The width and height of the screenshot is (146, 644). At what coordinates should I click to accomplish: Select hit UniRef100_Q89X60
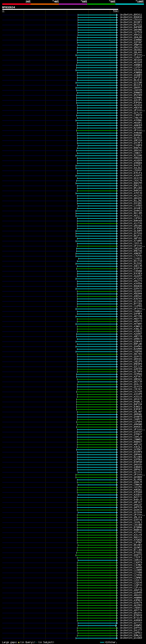pos(131,359)
